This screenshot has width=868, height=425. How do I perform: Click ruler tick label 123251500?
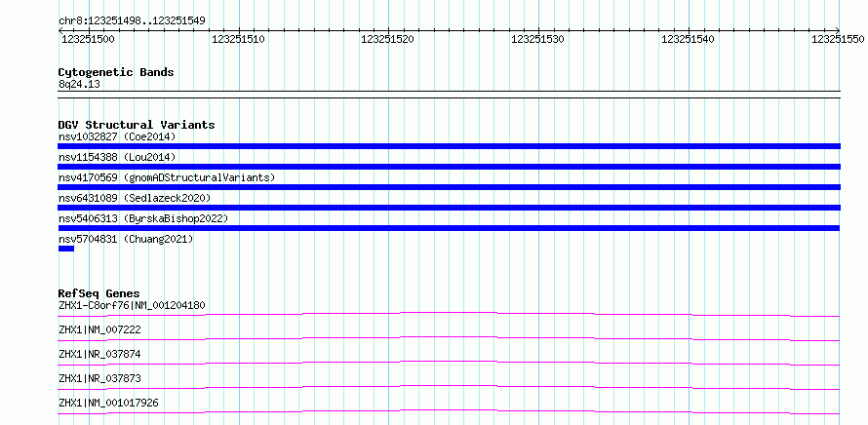[88, 39]
